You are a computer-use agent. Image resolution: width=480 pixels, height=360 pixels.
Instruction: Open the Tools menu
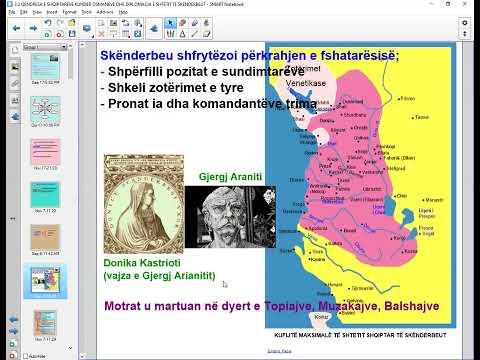click(87, 12)
